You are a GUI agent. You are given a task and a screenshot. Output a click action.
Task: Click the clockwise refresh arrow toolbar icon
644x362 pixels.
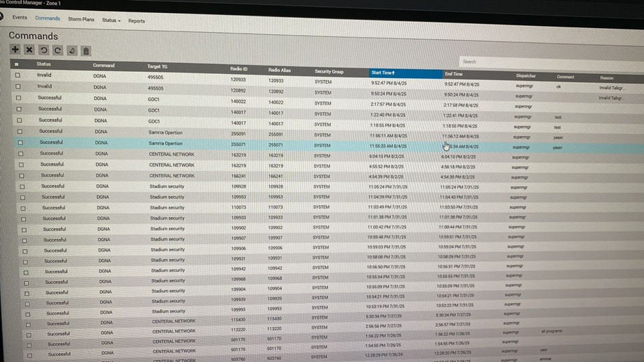click(x=57, y=51)
